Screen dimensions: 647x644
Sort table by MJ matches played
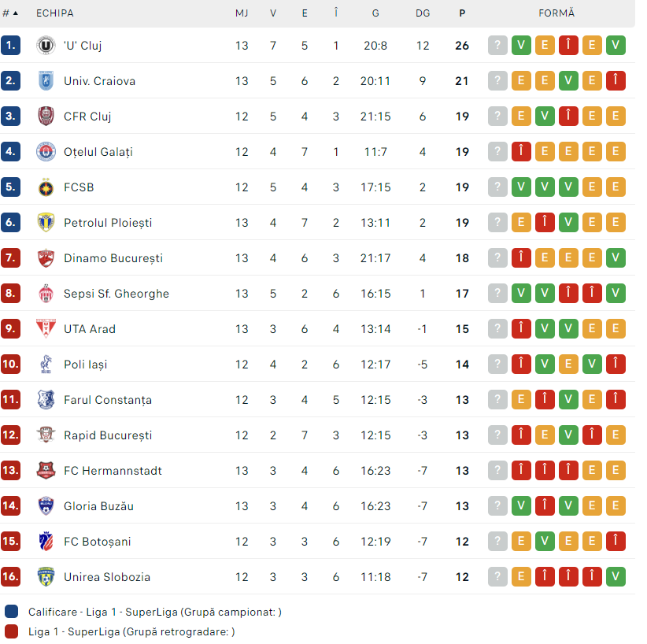242,13
